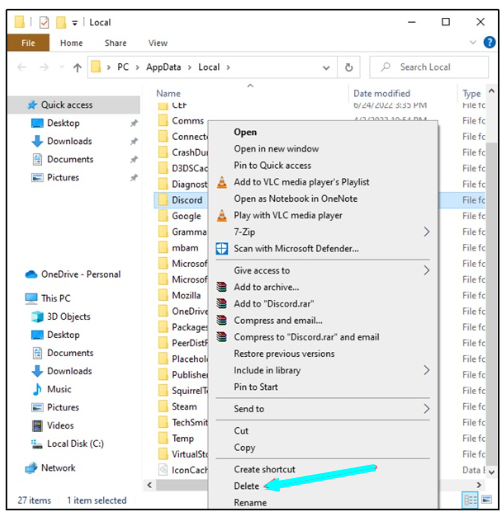Choose Restore previous versions

(x=284, y=354)
